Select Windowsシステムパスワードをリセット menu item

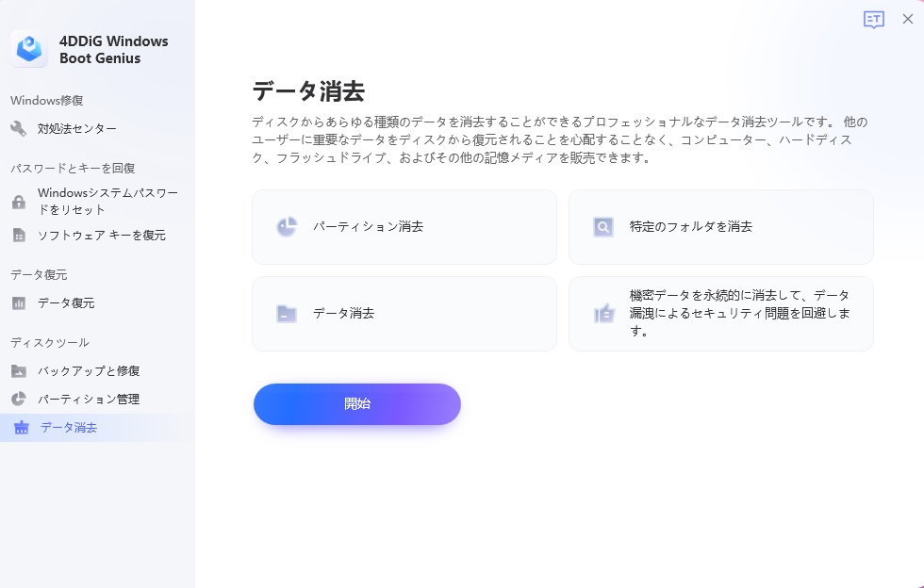[107, 202]
